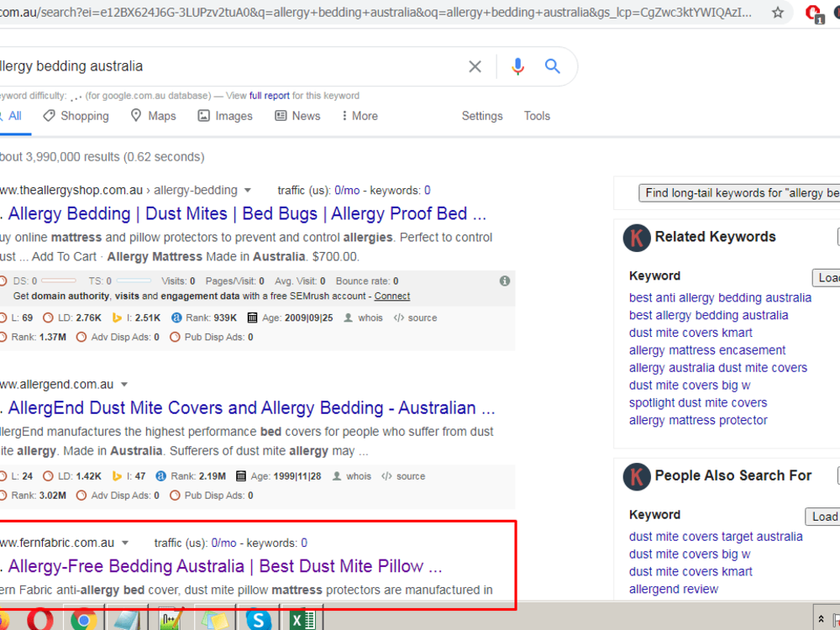
Task: Focus the Google search input field
Action: click(x=230, y=66)
